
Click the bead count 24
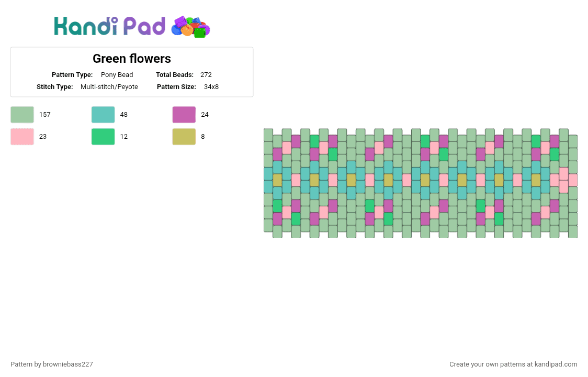(205, 115)
